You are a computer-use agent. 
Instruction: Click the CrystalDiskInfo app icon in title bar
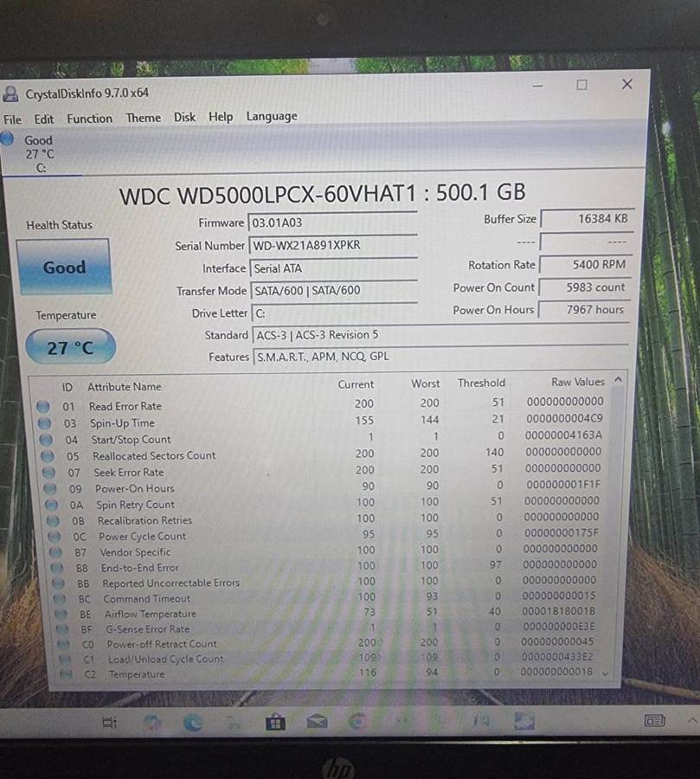pos(11,93)
